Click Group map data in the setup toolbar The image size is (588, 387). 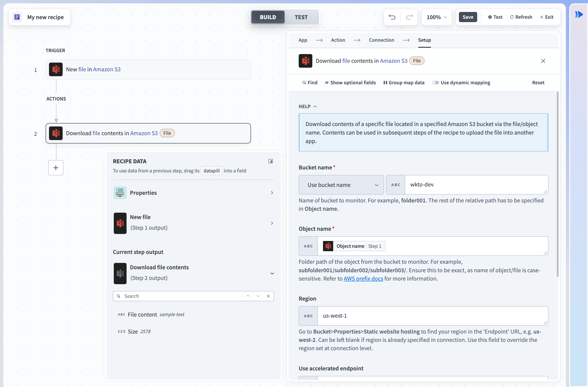point(404,83)
